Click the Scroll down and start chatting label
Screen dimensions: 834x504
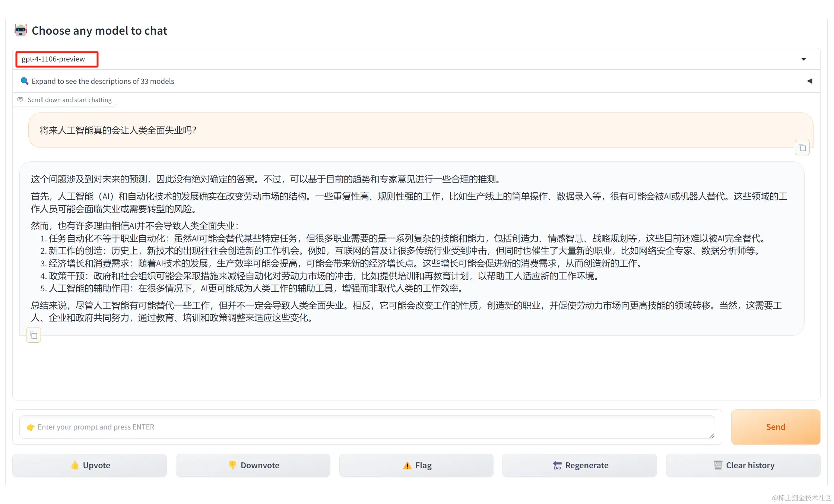point(69,100)
